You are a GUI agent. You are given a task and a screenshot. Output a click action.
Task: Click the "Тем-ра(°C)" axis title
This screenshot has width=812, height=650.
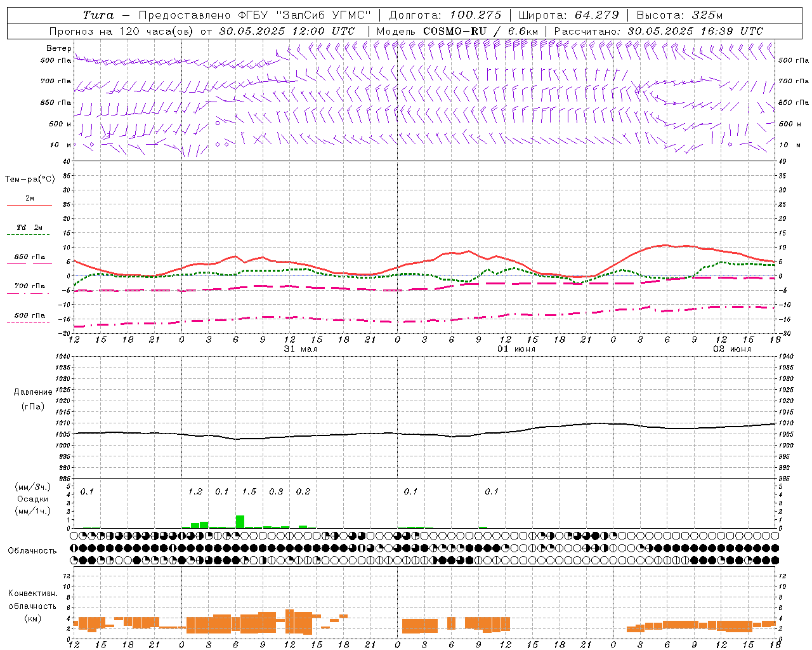pyautogui.click(x=30, y=180)
